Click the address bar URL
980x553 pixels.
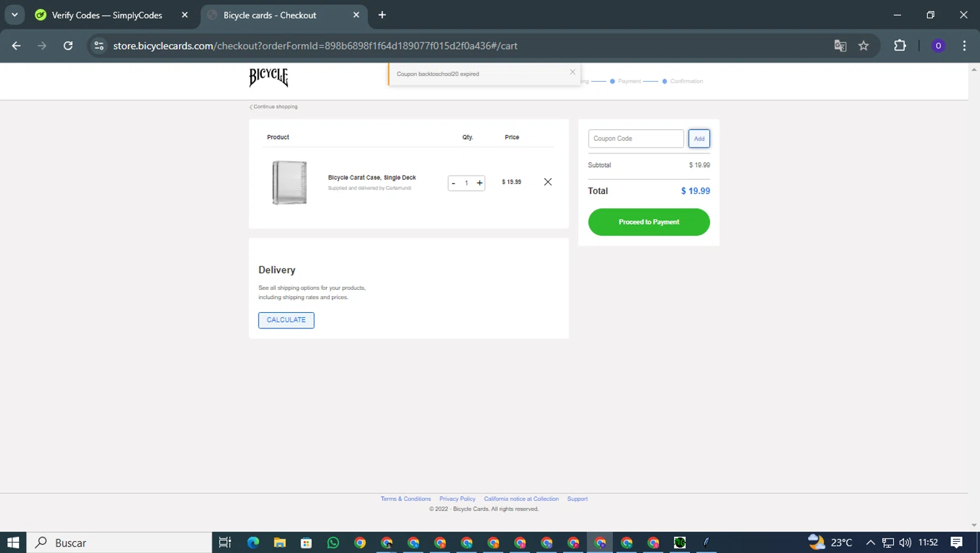pos(315,46)
